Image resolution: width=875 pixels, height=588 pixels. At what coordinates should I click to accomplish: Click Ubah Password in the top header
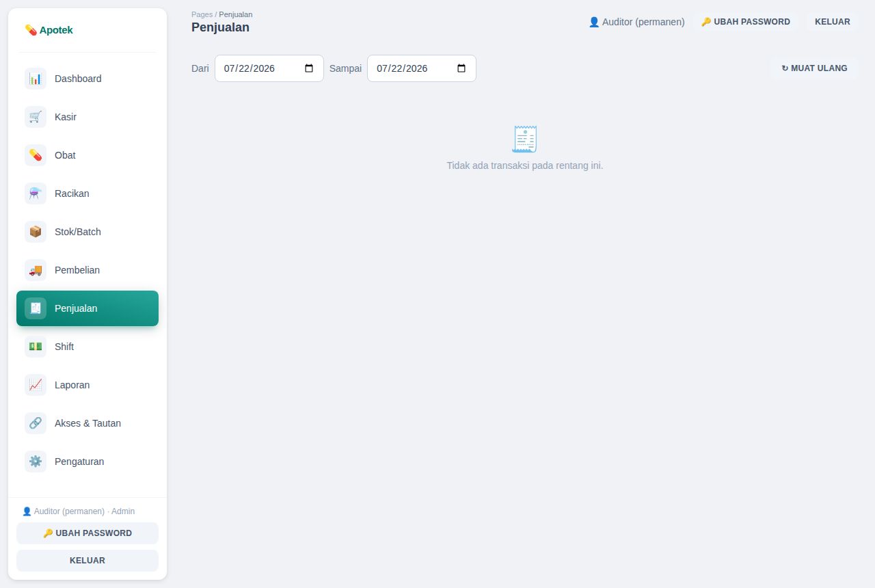pyautogui.click(x=746, y=22)
